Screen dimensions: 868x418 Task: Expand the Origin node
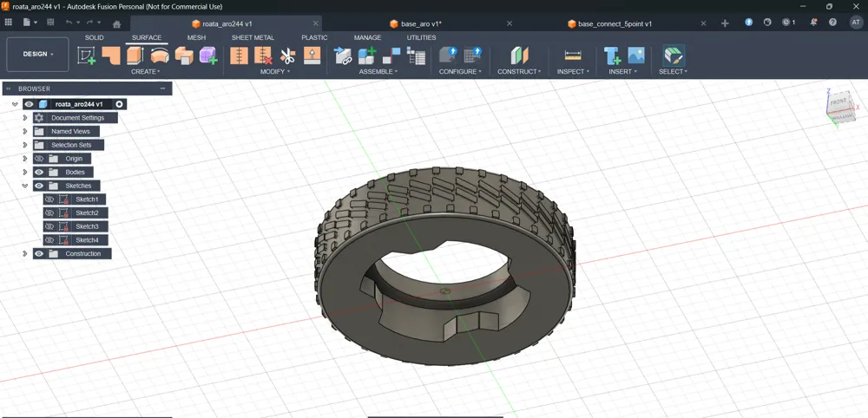(x=25, y=159)
